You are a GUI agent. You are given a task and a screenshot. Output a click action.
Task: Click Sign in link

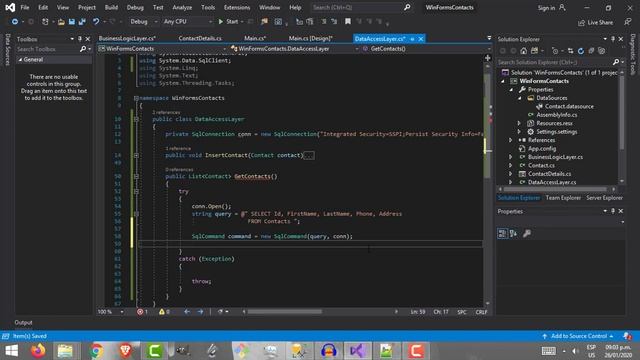(x=546, y=8)
